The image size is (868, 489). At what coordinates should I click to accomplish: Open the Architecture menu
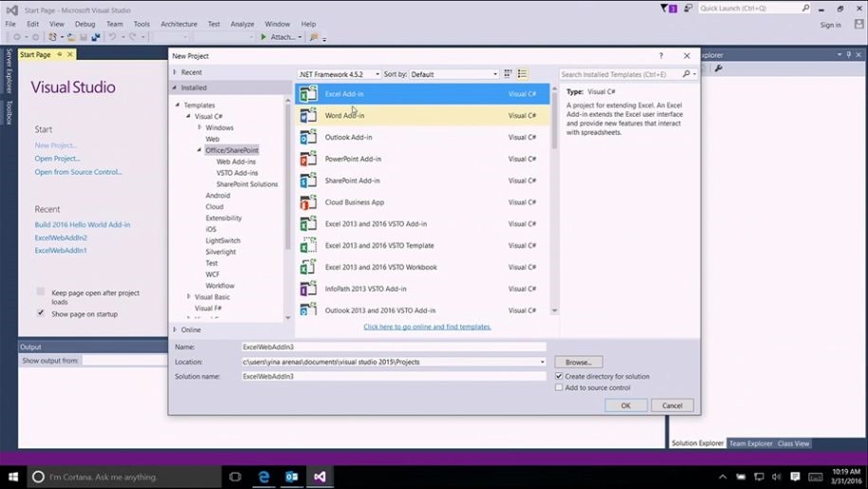coord(179,24)
